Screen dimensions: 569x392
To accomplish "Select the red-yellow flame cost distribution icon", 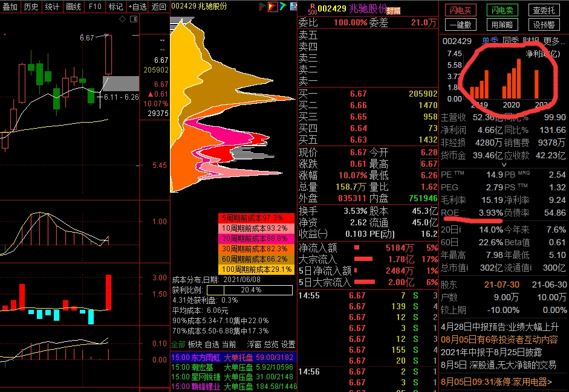I will click(273, 7).
